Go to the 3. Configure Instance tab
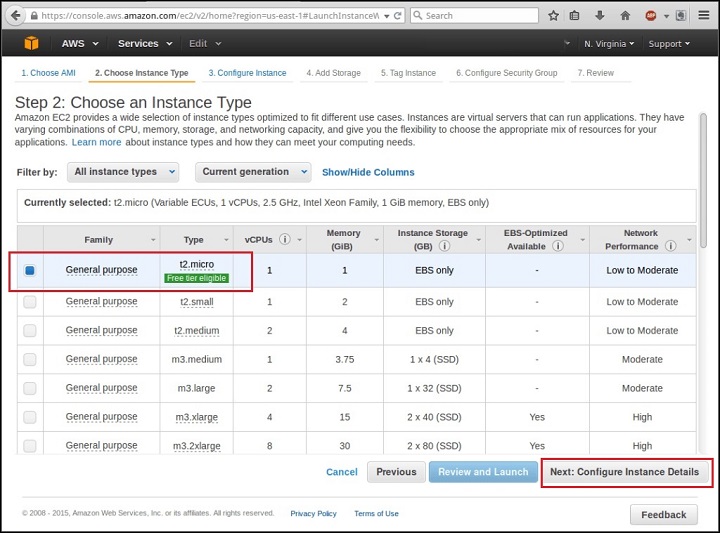720x533 pixels. [247, 73]
